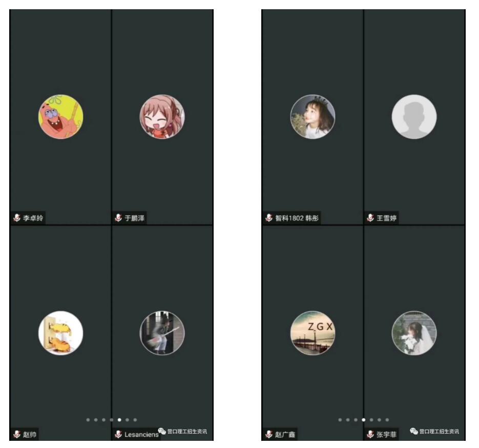Select the ZGX bridge avatar

click(x=313, y=333)
